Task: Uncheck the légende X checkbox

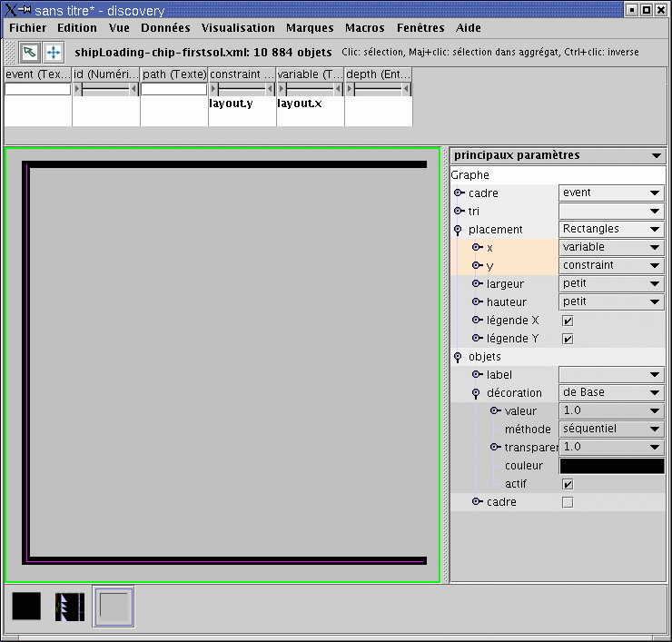Action: click(568, 321)
